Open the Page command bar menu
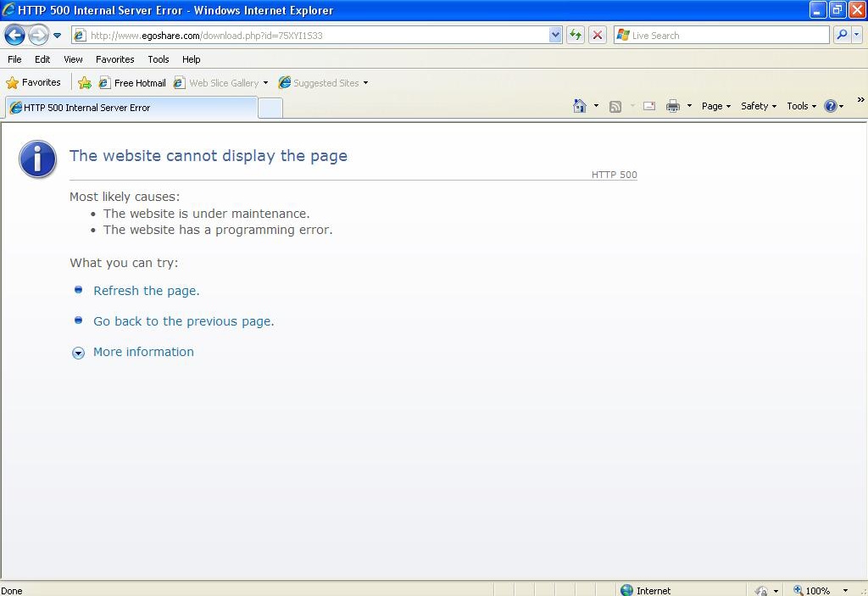This screenshot has height=596, width=868. 715,106
